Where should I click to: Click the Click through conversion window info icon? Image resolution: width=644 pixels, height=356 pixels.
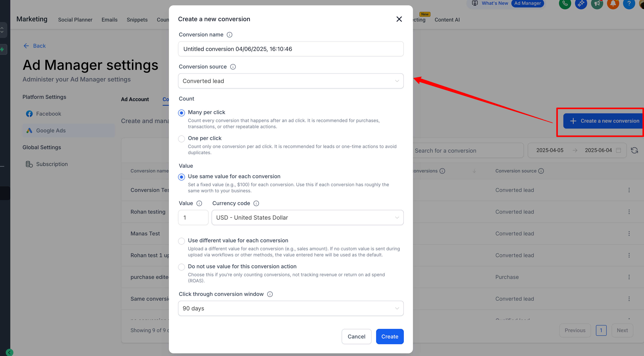[x=270, y=294]
